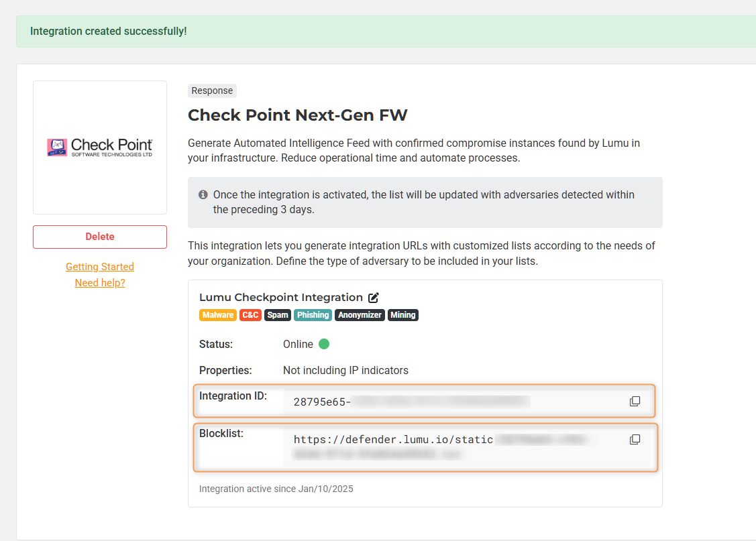
Task: Click the Check Point Next-Gen FW heading
Action: click(x=297, y=115)
